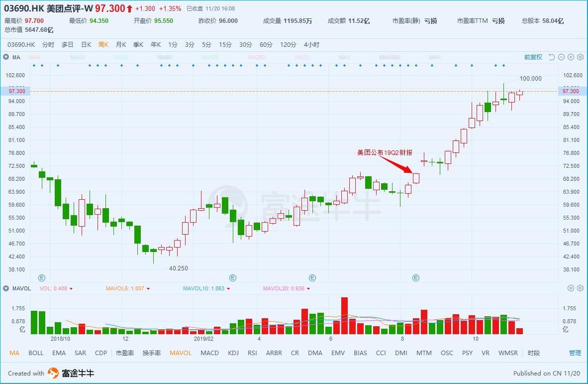Image resolution: width=588 pixels, height=384 pixels.
Task: Toggle the CDP indicator
Action: (101, 353)
